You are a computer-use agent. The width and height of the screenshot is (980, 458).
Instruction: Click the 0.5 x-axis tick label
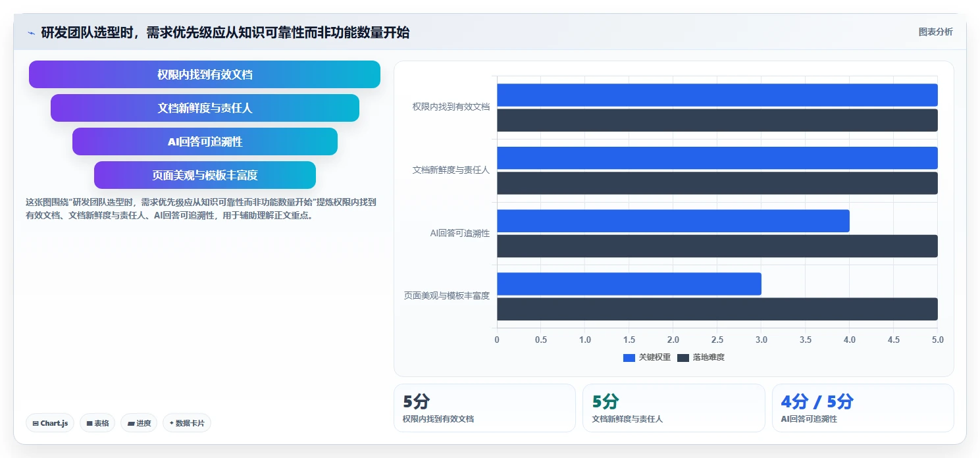tap(540, 340)
